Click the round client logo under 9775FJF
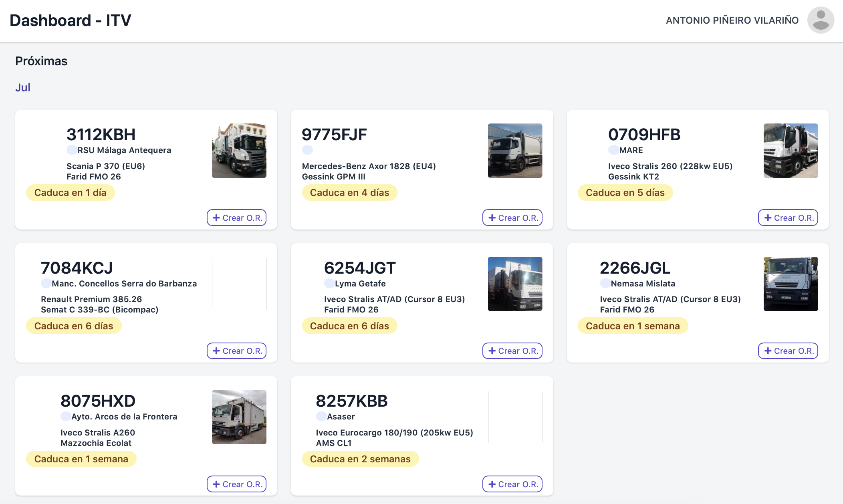The width and height of the screenshot is (843, 504). (x=307, y=150)
